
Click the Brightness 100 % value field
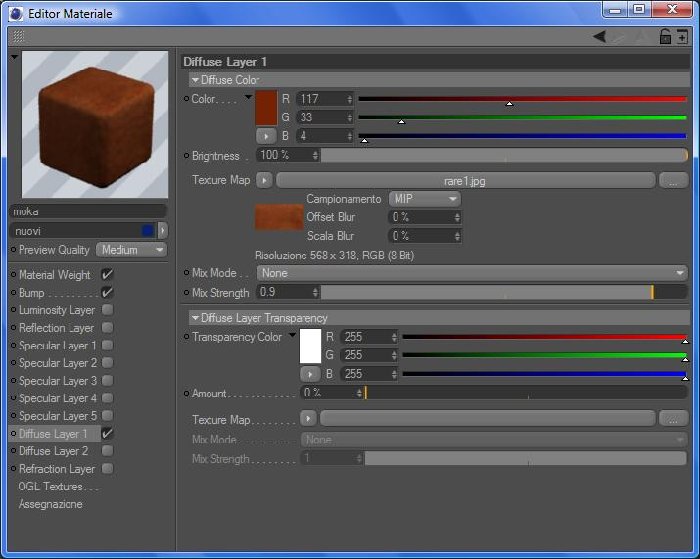tap(288, 155)
